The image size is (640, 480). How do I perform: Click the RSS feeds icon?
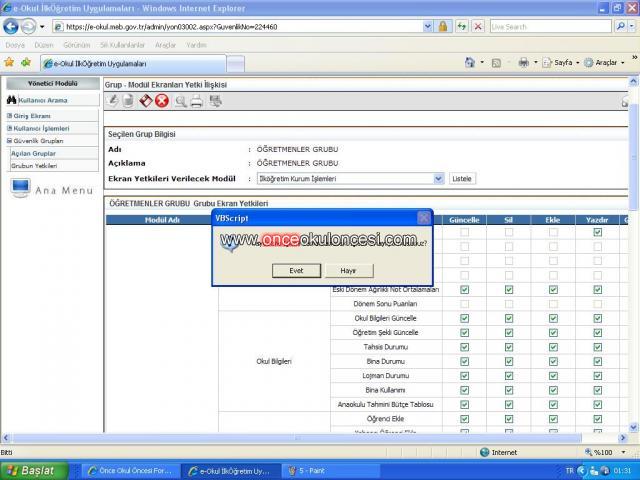tap(496, 63)
